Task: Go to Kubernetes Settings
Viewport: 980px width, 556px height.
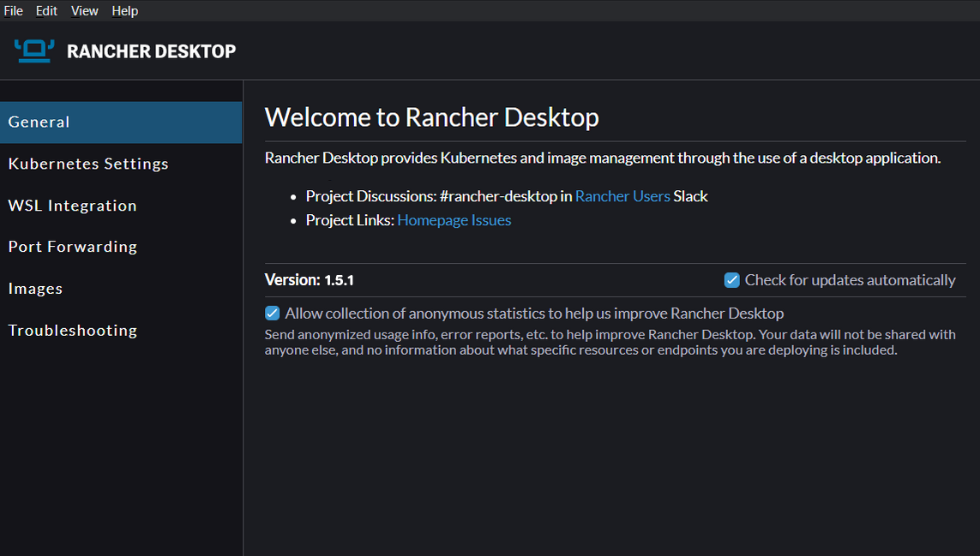Action: pyautogui.click(x=121, y=164)
